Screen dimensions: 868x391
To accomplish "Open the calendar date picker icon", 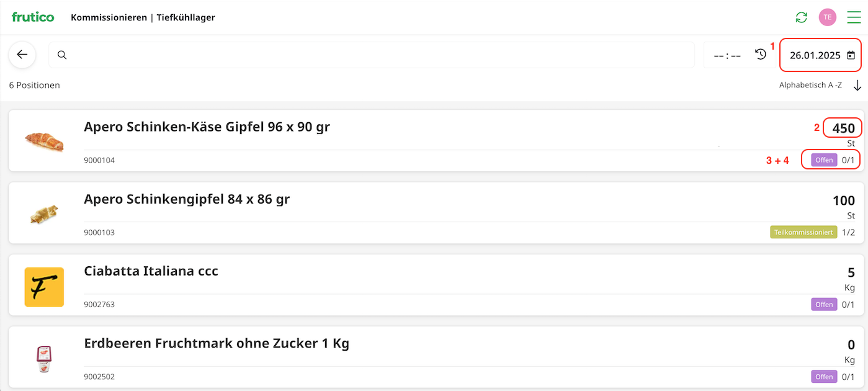I will pyautogui.click(x=851, y=55).
